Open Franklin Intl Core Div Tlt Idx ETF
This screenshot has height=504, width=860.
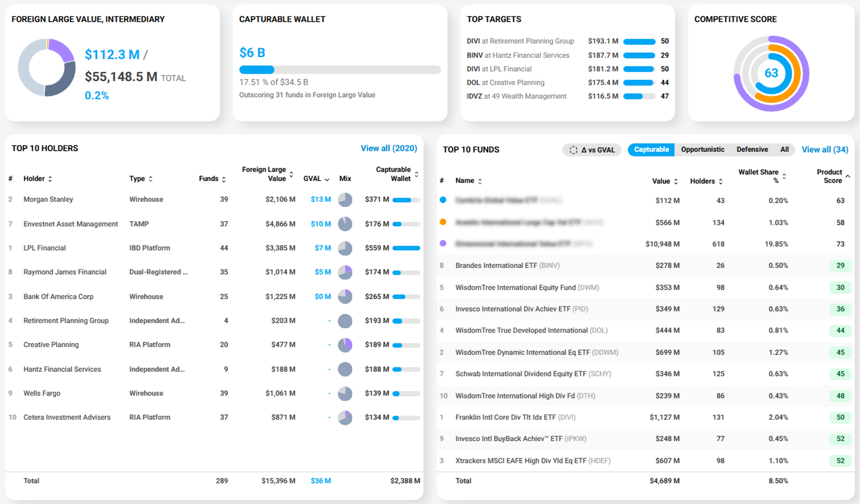pos(515,417)
